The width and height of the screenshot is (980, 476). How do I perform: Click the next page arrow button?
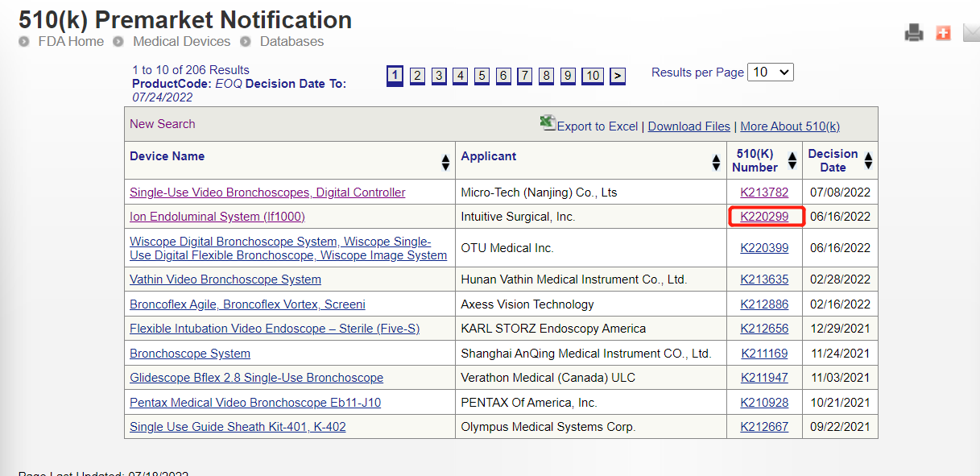(618, 76)
